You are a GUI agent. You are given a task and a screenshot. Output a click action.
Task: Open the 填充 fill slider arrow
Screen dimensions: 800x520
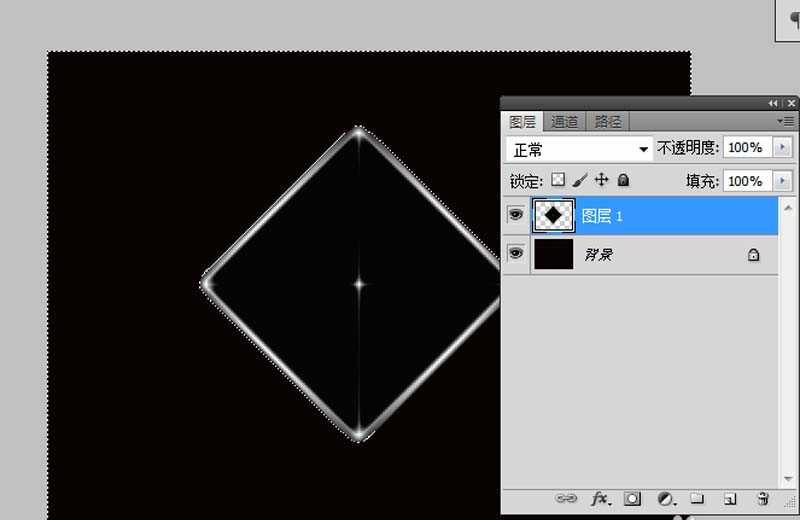[x=782, y=181]
